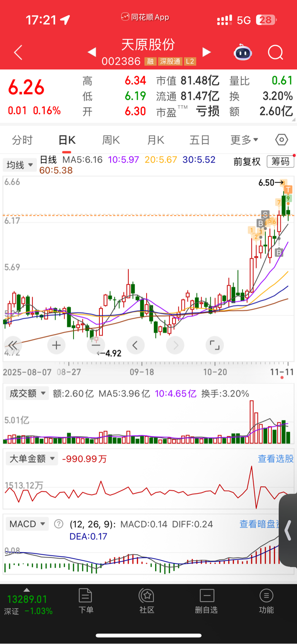This screenshot has width=297, height=644.
Task: Switch to 月K monthly chart tab
Action: click(156, 140)
